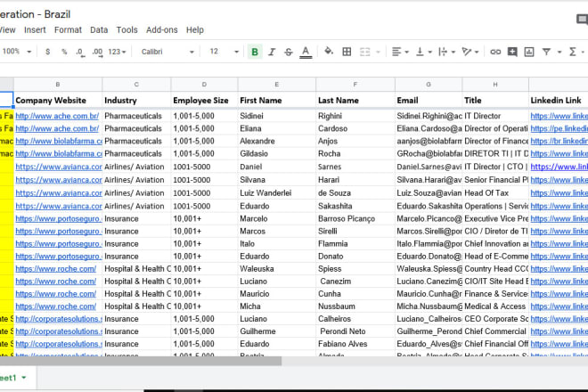Open comments history icon
Viewport: 588px width, 392px height.
pyautogui.click(x=582, y=19)
